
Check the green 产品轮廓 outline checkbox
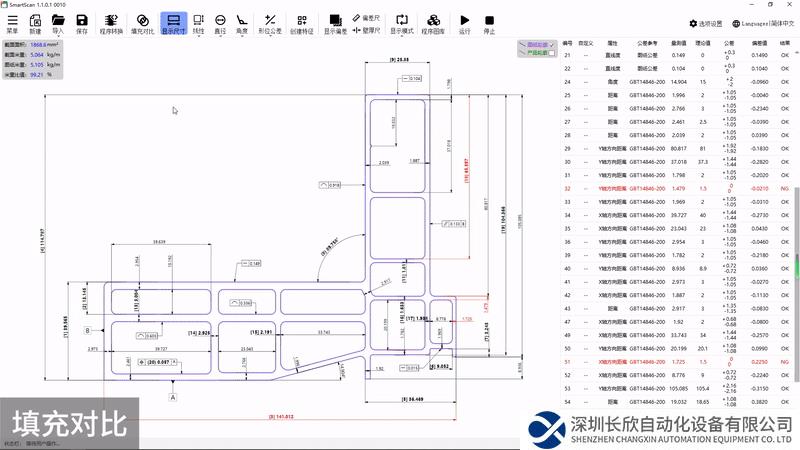coord(551,52)
